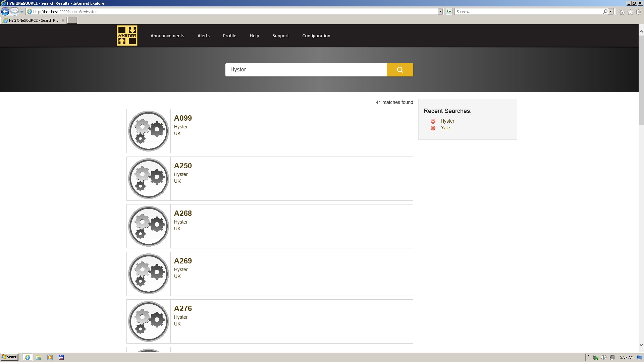The height and width of the screenshot is (362, 644).
Task: Open Internet Explorer from taskbar
Action: pos(27,357)
